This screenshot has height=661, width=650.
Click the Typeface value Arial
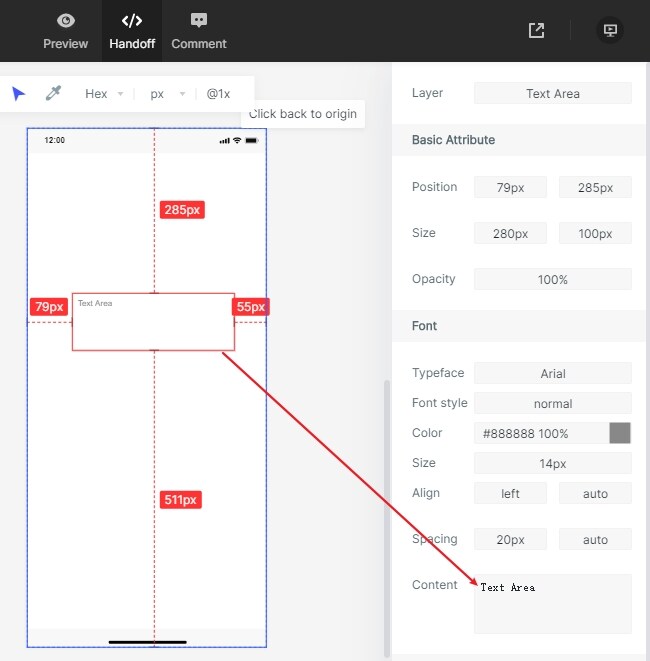coord(553,373)
